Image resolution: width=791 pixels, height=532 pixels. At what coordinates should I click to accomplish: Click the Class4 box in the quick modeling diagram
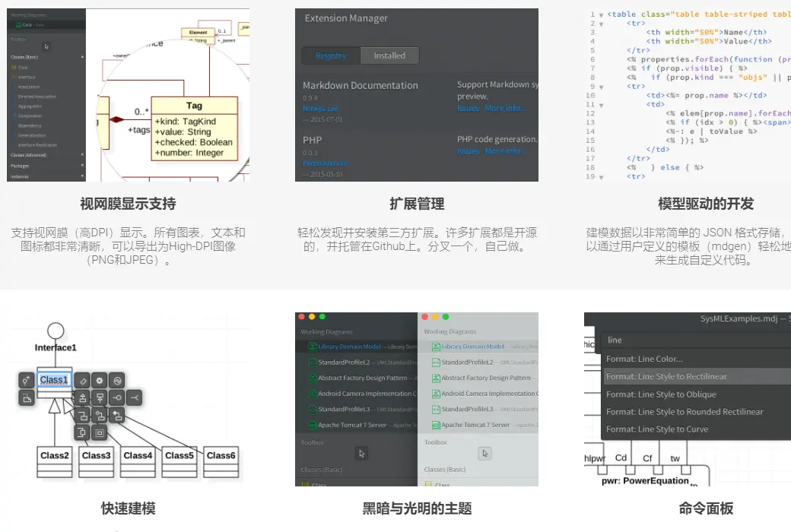[138, 461]
